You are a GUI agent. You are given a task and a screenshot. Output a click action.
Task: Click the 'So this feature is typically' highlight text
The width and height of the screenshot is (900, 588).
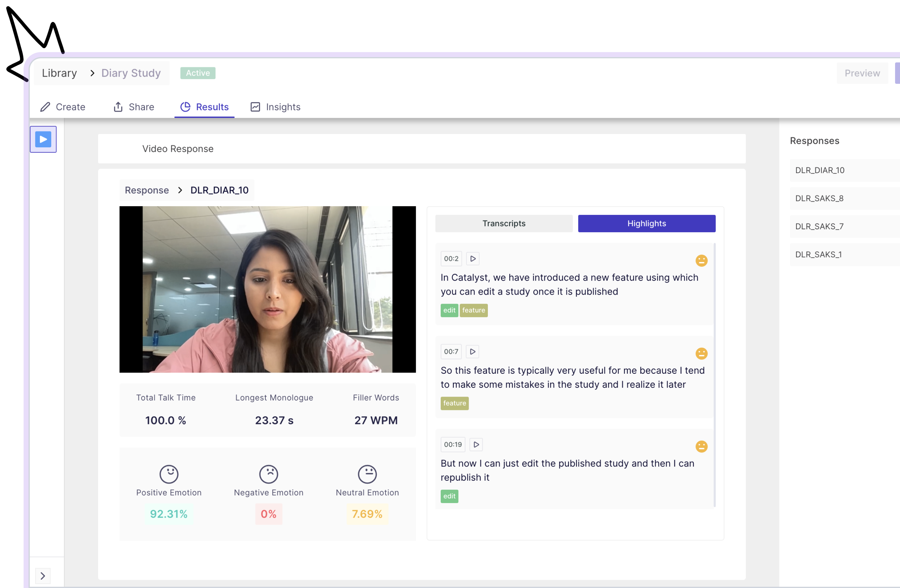click(573, 377)
